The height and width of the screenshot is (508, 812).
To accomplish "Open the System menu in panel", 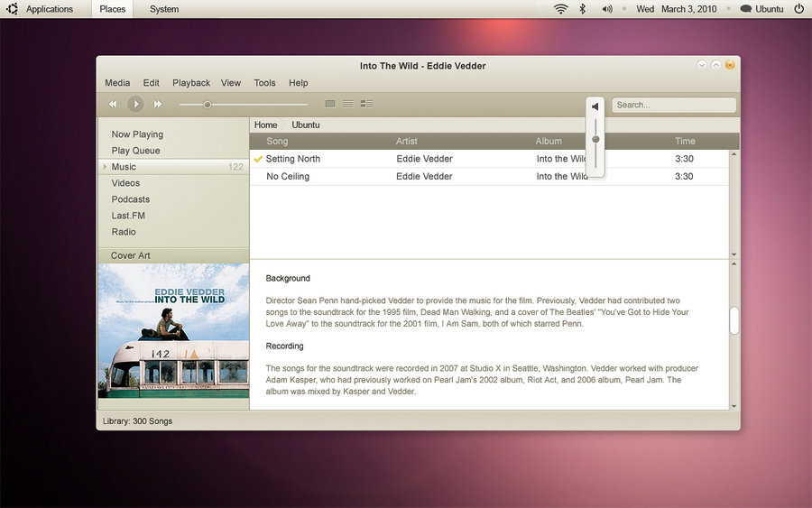I will 164,9.
